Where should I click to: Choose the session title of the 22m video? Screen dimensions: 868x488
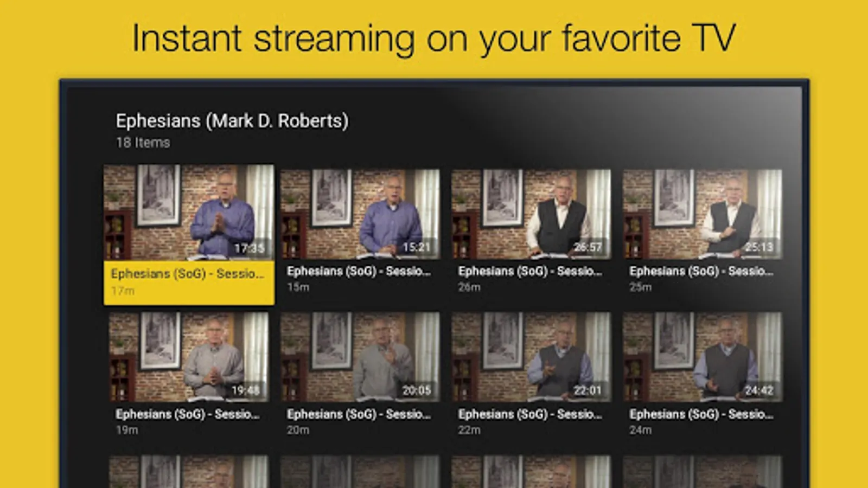coord(530,414)
